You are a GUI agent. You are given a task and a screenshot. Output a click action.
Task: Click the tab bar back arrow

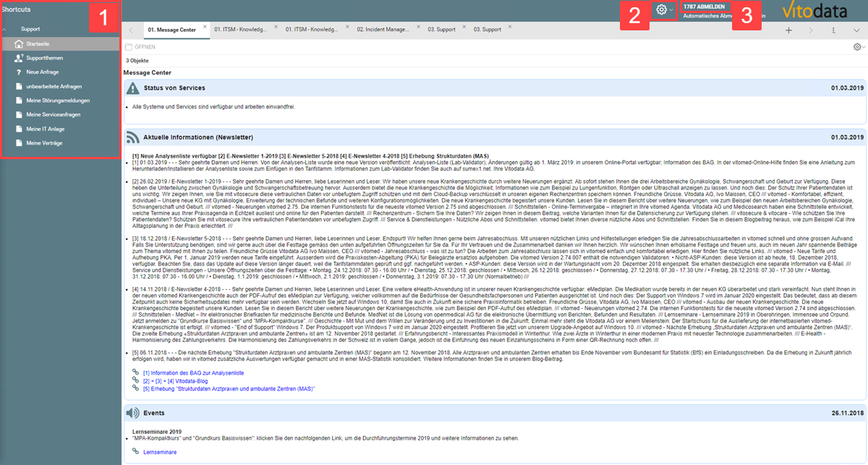[131, 30]
